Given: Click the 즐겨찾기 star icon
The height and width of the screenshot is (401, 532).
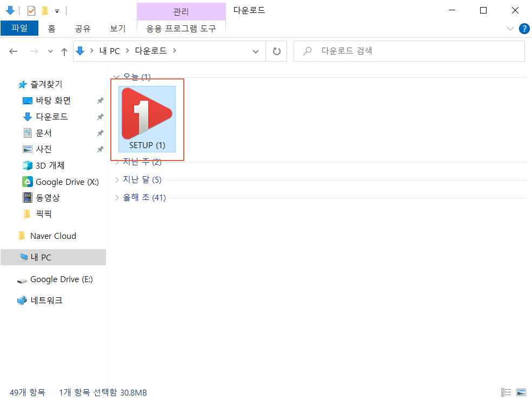Looking at the screenshot, I should click(22, 84).
